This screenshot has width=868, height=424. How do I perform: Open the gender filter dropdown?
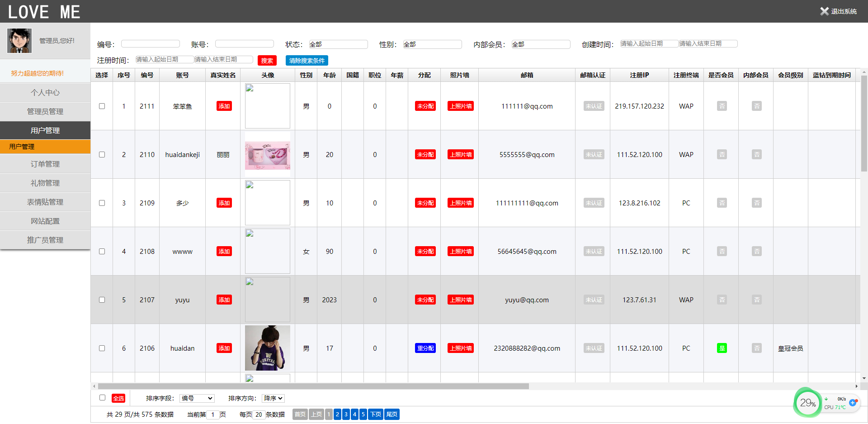[432, 44]
